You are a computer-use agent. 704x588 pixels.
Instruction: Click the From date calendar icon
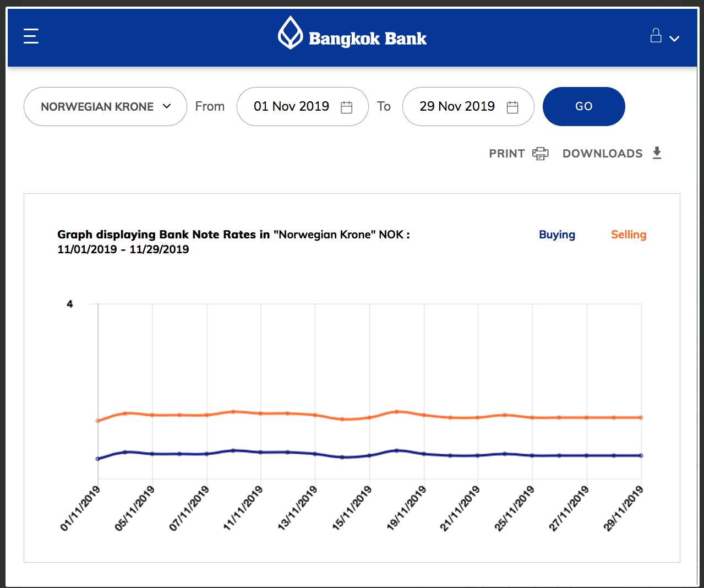(x=346, y=107)
